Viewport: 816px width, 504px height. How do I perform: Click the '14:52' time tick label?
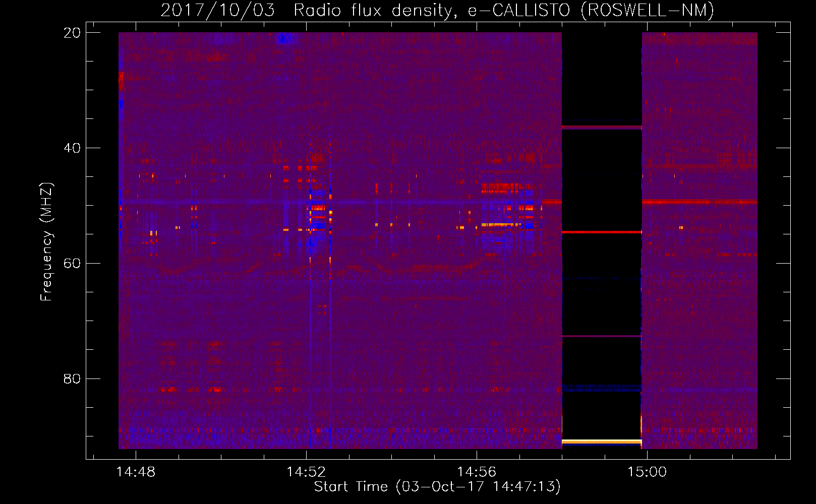coord(306,472)
